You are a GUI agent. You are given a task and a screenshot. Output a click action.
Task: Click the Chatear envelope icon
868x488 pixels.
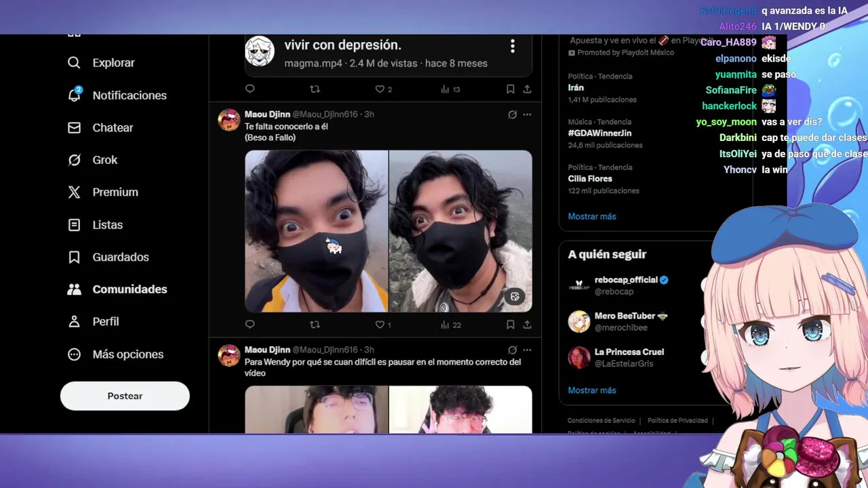tap(74, 127)
